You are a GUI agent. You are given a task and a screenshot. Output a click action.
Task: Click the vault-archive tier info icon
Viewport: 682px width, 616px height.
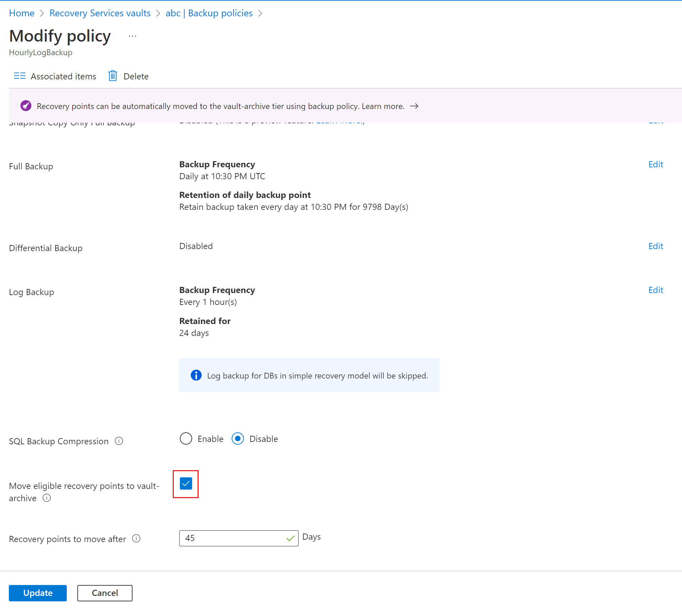[x=47, y=498]
